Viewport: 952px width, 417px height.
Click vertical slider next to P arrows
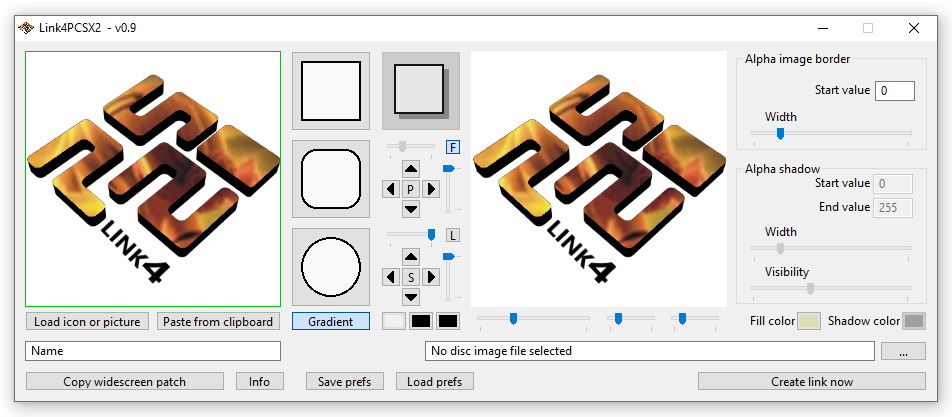(449, 189)
